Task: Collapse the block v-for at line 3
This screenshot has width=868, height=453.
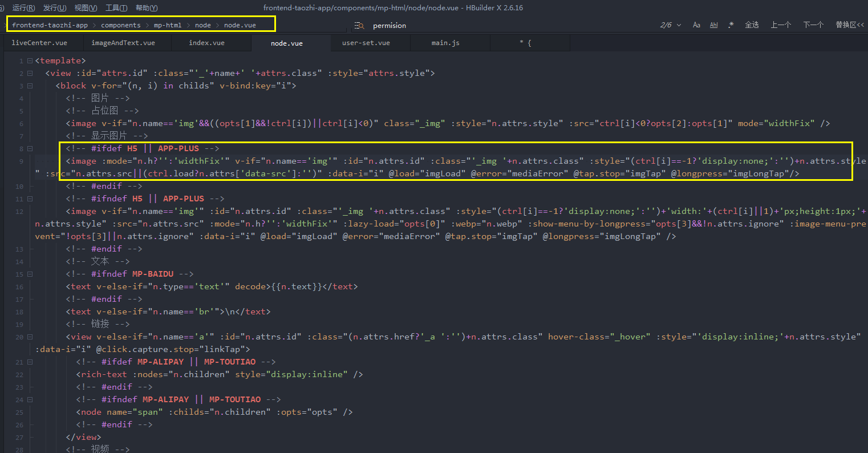Action: [x=30, y=86]
